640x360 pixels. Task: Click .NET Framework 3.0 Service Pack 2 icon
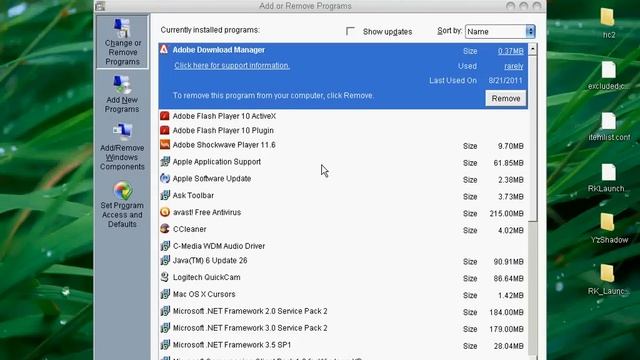(164, 328)
